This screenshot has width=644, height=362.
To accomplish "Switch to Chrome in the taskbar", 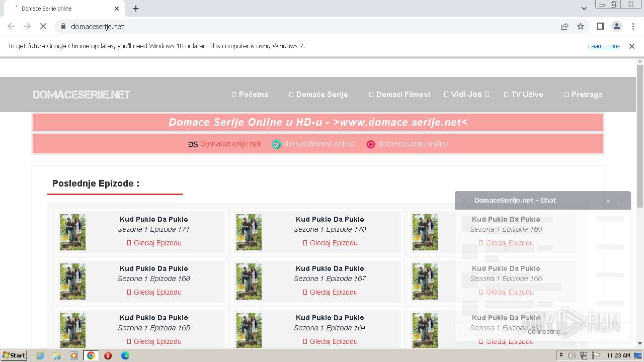I will pos(91,355).
